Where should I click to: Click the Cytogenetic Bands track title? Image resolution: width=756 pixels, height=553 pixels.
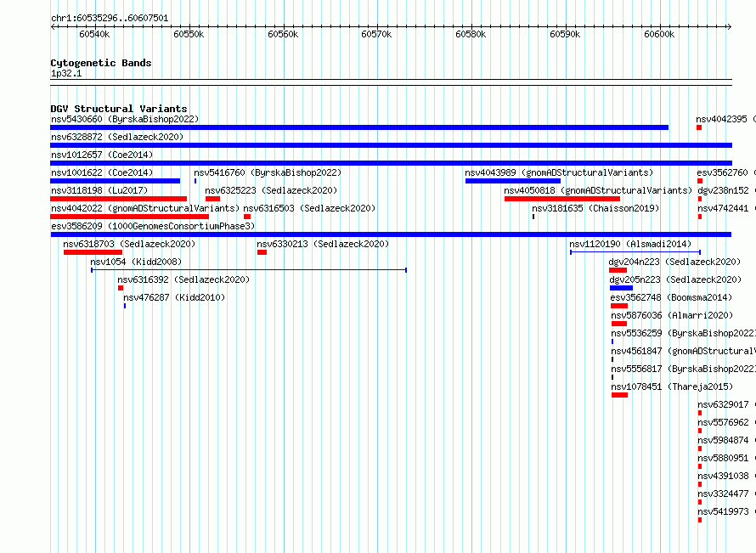[101, 63]
